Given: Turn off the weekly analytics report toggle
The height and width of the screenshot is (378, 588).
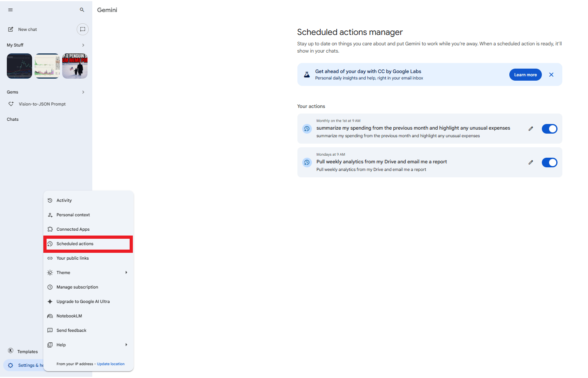Looking at the screenshot, I should pyautogui.click(x=549, y=163).
